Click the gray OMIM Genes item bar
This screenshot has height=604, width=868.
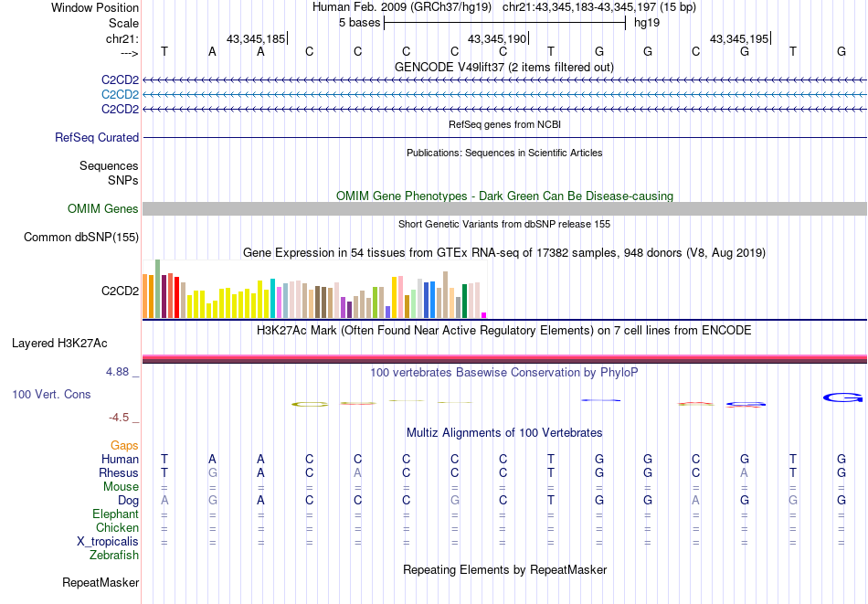[x=505, y=208]
